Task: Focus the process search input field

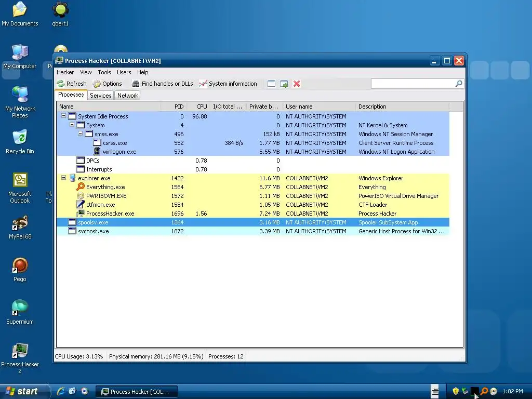Action: click(413, 84)
